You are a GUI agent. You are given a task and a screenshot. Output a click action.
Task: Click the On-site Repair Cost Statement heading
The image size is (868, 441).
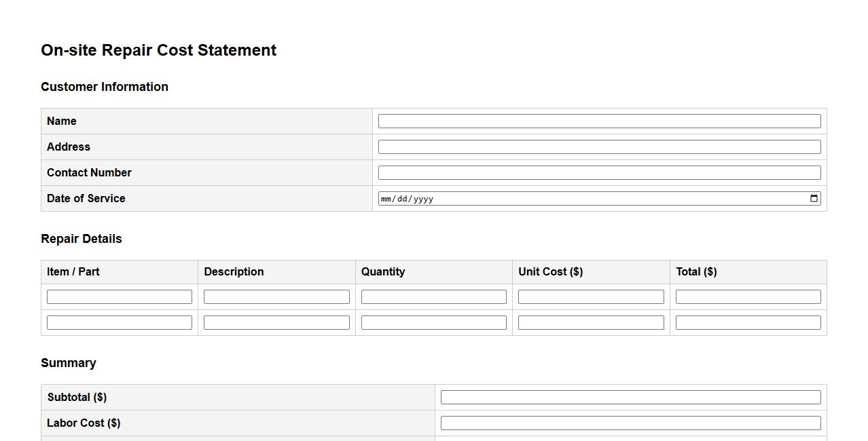[158, 50]
